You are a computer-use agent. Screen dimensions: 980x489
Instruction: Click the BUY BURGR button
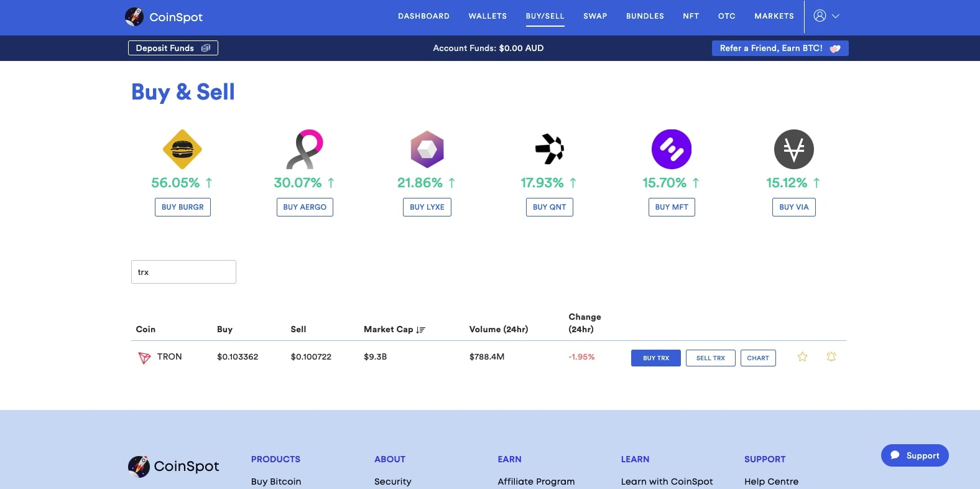(183, 207)
